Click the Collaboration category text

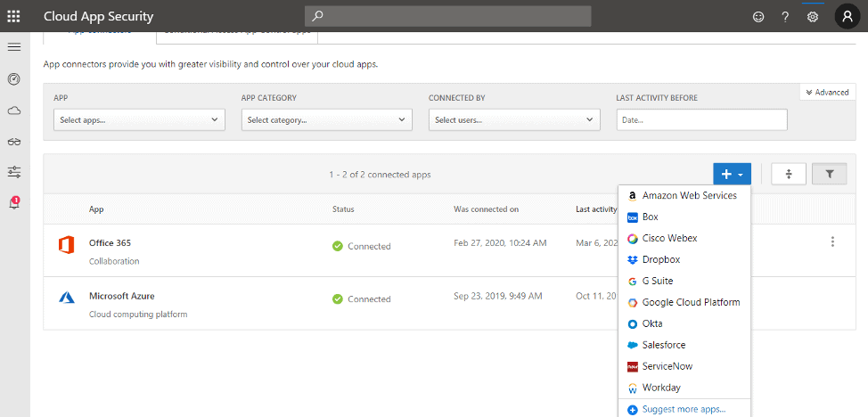114,261
